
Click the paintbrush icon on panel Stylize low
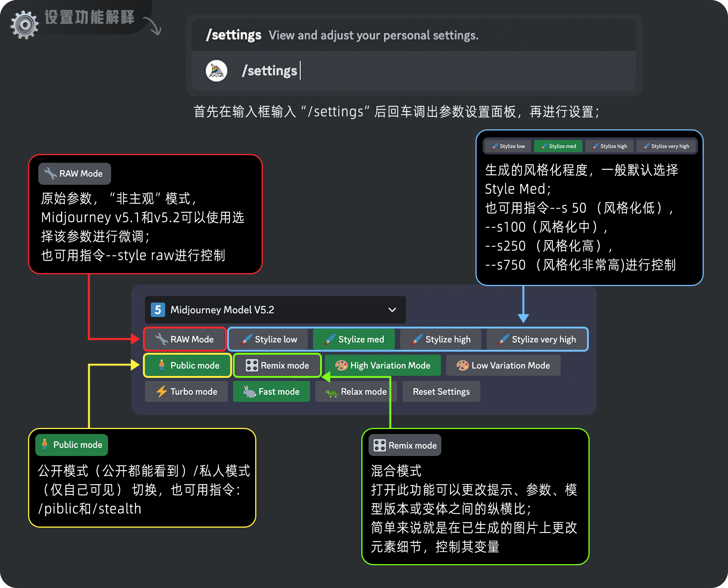[246, 339]
